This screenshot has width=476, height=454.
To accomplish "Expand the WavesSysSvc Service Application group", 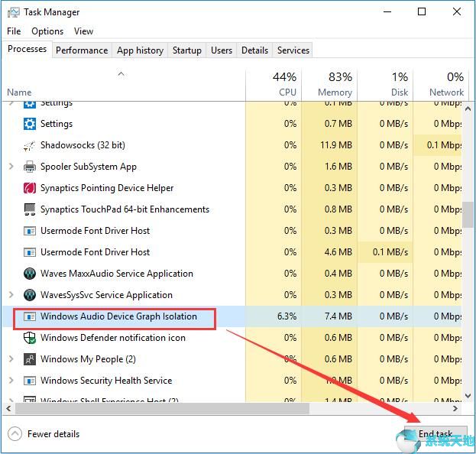I will pyautogui.click(x=11, y=295).
